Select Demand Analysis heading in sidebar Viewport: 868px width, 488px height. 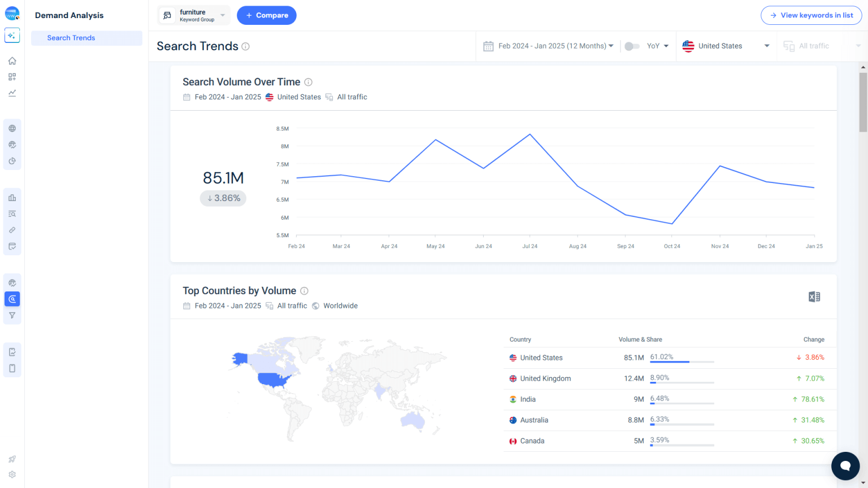tap(69, 15)
